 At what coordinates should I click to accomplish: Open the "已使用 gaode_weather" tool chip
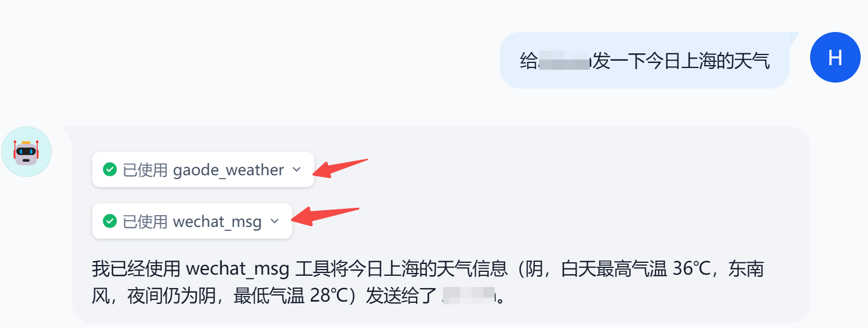203,170
